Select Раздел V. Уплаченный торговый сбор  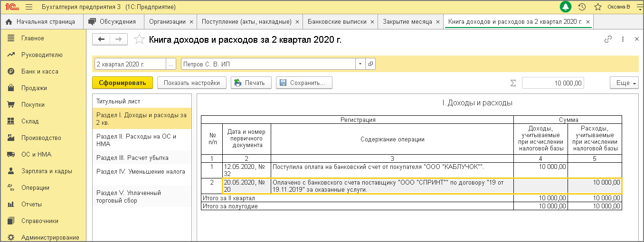[x=142, y=196]
